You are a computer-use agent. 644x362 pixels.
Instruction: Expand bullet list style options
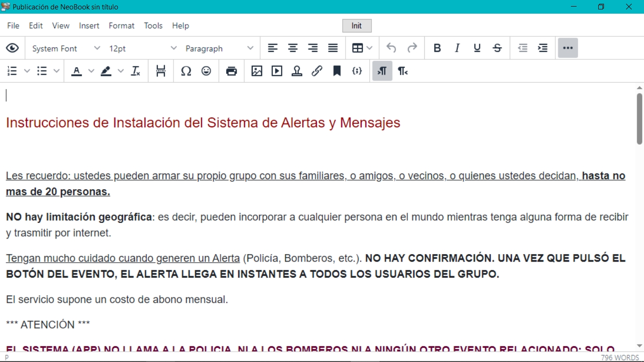pyautogui.click(x=57, y=71)
